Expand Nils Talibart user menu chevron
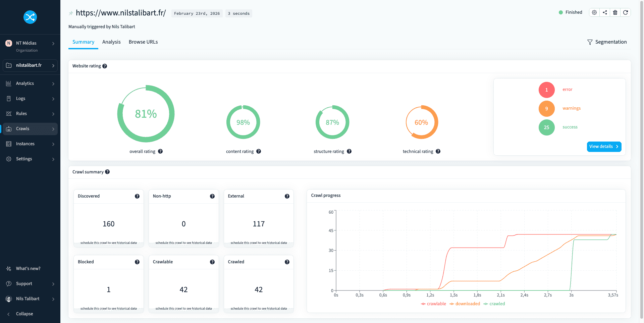Viewport: 644px width, 323px height. (x=53, y=299)
